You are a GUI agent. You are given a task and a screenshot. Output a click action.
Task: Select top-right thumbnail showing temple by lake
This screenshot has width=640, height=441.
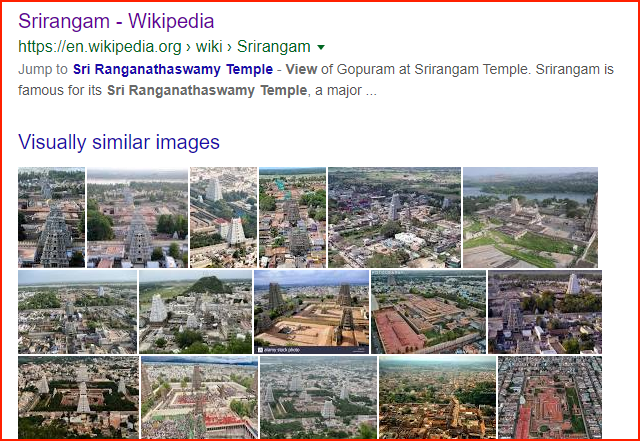[x=530, y=217]
